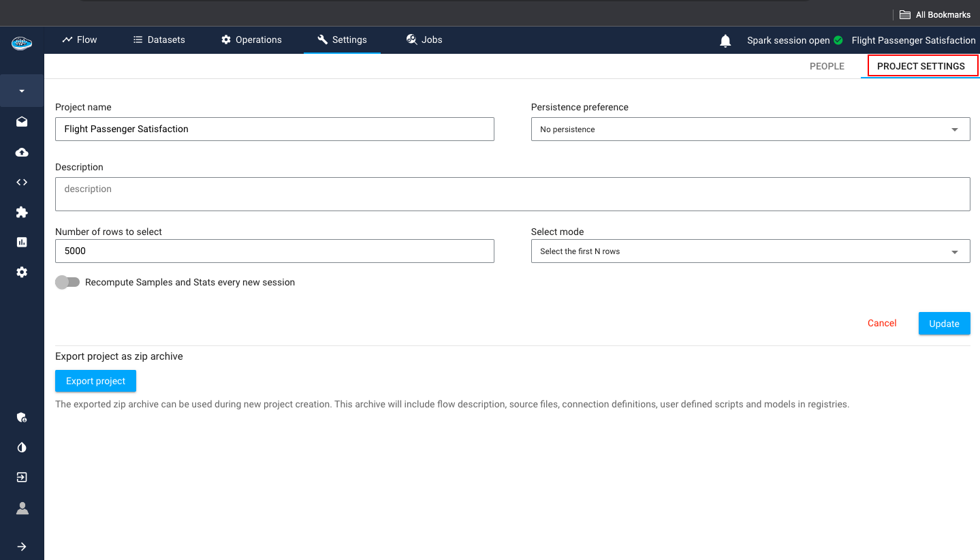
Task: Click the cloud upload icon in sidebar
Action: [22, 153]
